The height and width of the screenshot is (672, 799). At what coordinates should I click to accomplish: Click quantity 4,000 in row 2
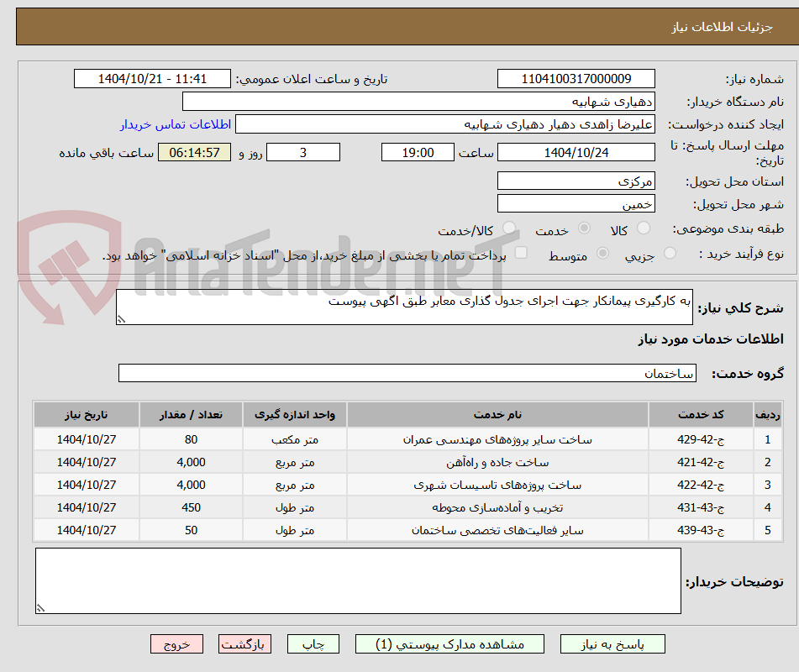click(x=191, y=462)
